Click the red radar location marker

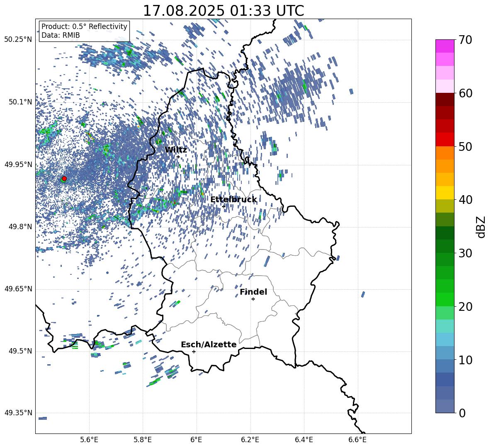pos(64,178)
